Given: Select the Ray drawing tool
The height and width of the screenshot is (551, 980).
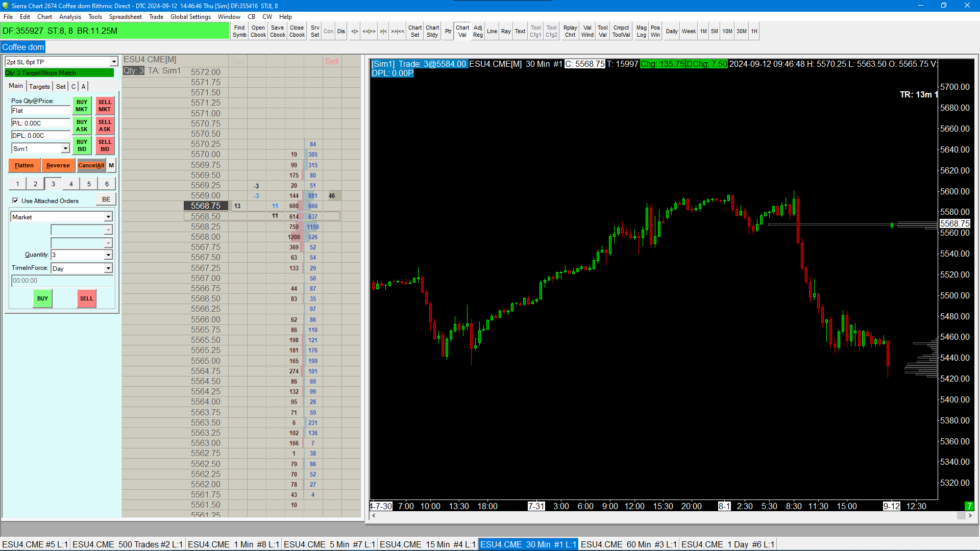Looking at the screenshot, I should 505,31.
